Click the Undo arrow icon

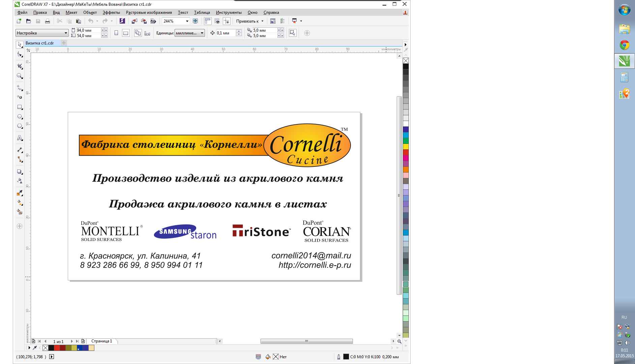pos(91,21)
